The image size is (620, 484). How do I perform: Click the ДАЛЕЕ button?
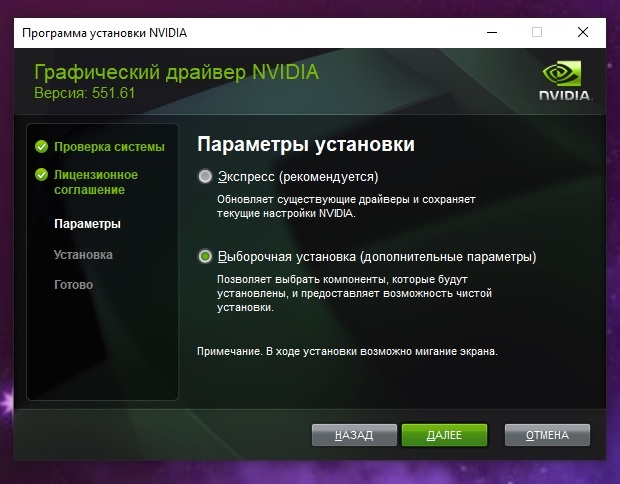click(444, 435)
